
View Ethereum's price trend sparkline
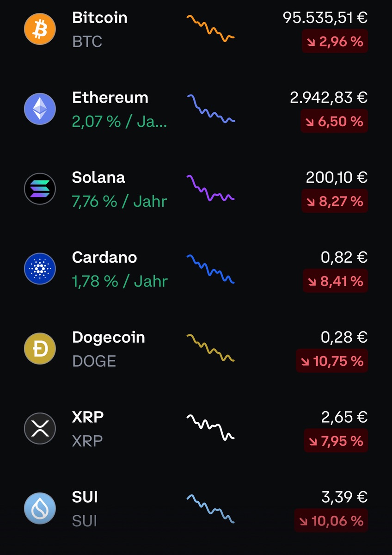(211, 109)
